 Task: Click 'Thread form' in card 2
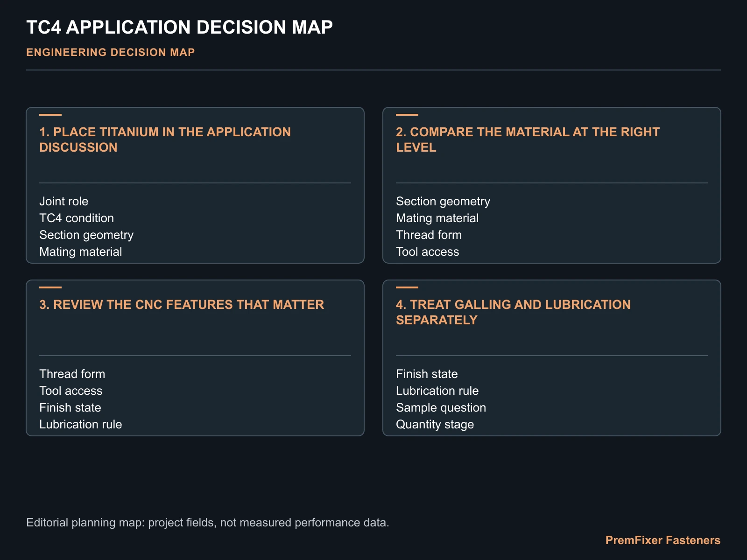coord(429,235)
